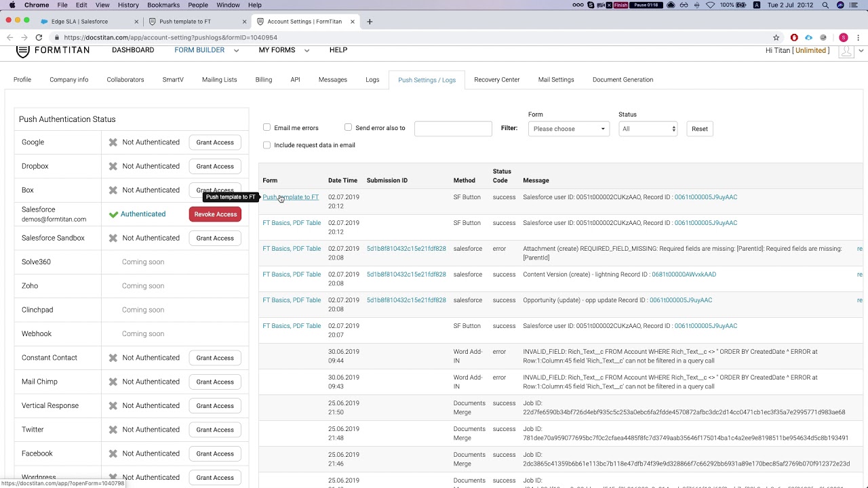This screenshot has height=488, width=868.
Task: Revoke Salesforce access
Action: click(215, 214)
